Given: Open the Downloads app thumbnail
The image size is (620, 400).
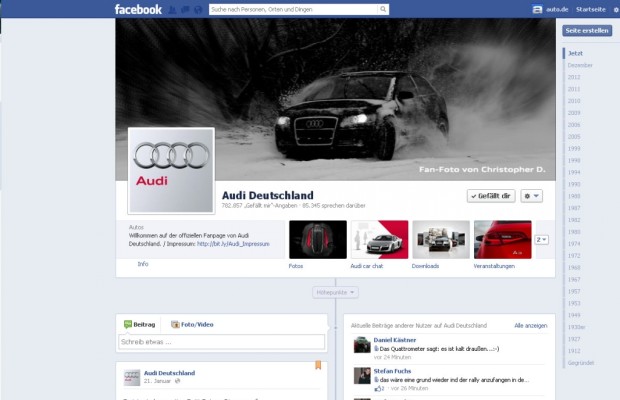Looking at the screenshot, I should point(441,240).
